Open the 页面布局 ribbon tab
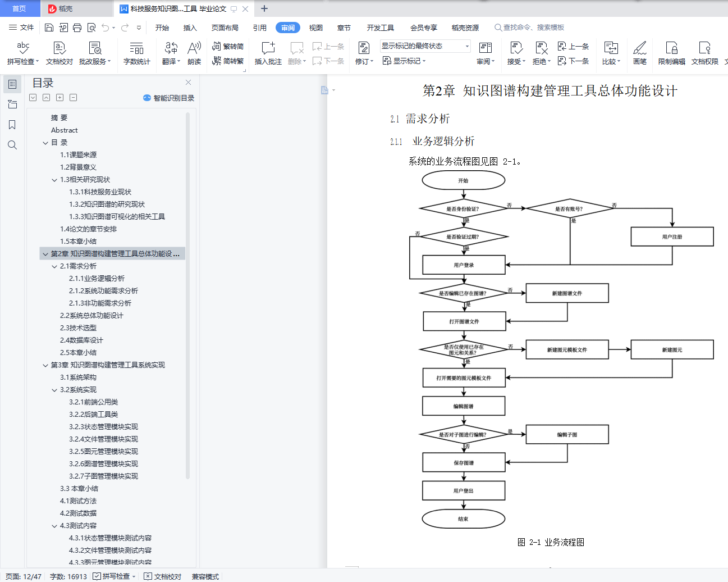The height and width of the screenshot is (582, 728). (x=225, y=28)
